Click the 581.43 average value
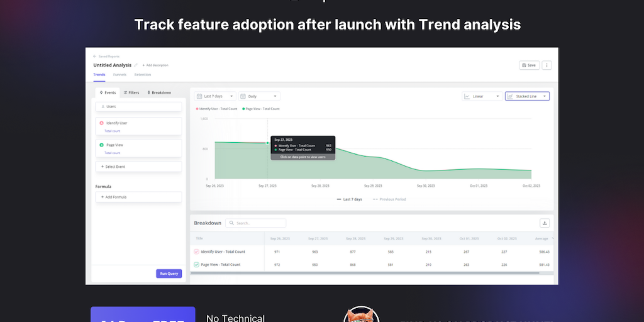This screenshot has height=322, width=644. point(544,265)
